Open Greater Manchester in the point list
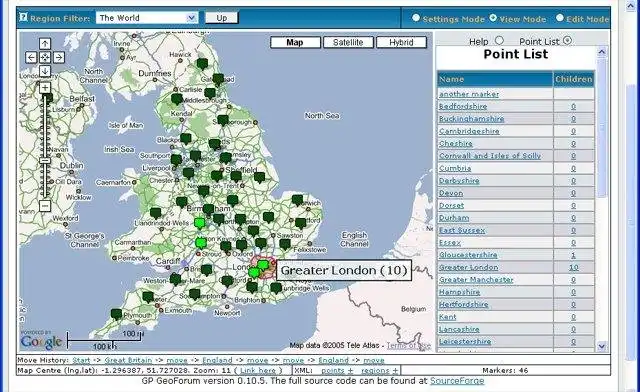640x392 pixels. (x=476, y=280)
